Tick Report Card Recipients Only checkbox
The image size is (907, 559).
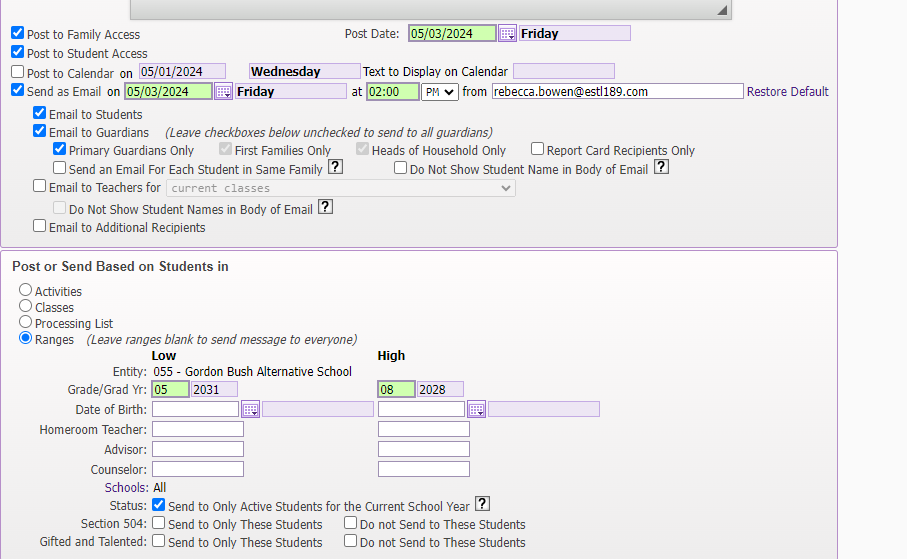coord(538,149)
